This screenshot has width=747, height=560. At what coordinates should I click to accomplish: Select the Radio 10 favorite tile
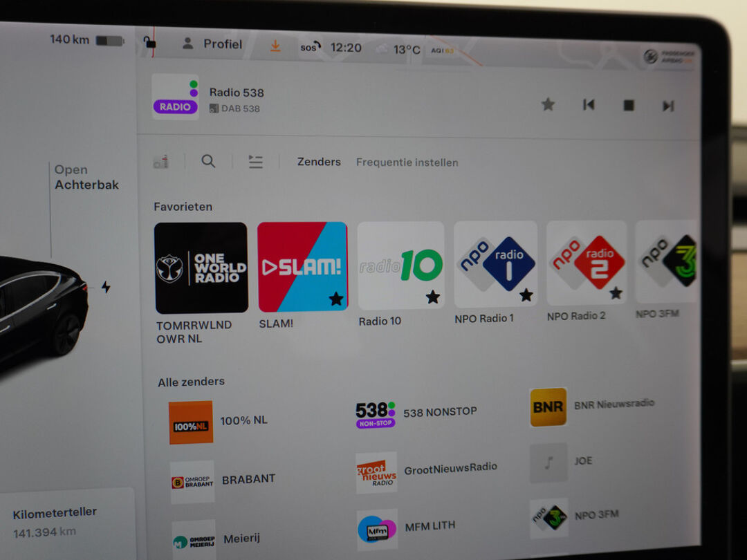click(x=400, y=265)
